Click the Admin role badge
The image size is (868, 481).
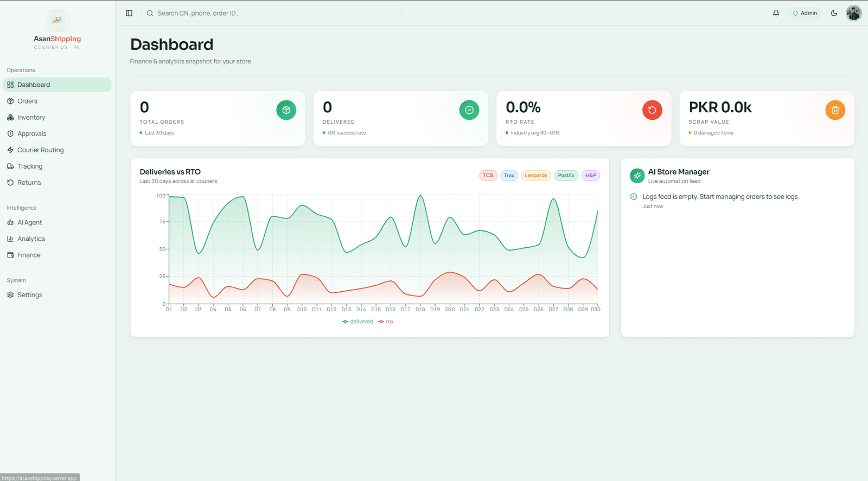pos(805,13)
